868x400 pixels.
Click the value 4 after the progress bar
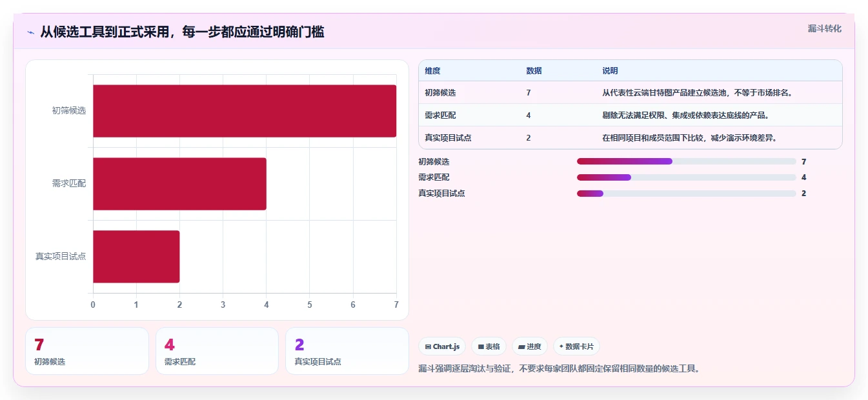[x=803, y=177]
